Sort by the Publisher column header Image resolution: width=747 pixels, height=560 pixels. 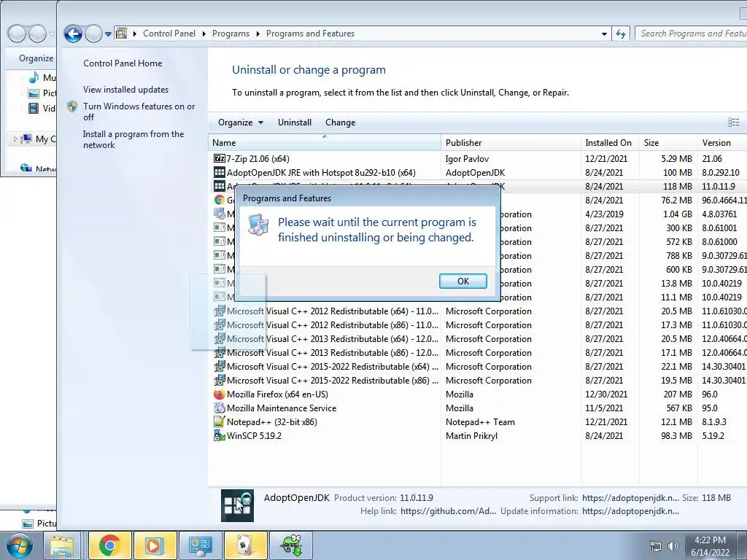click(511, 142)
